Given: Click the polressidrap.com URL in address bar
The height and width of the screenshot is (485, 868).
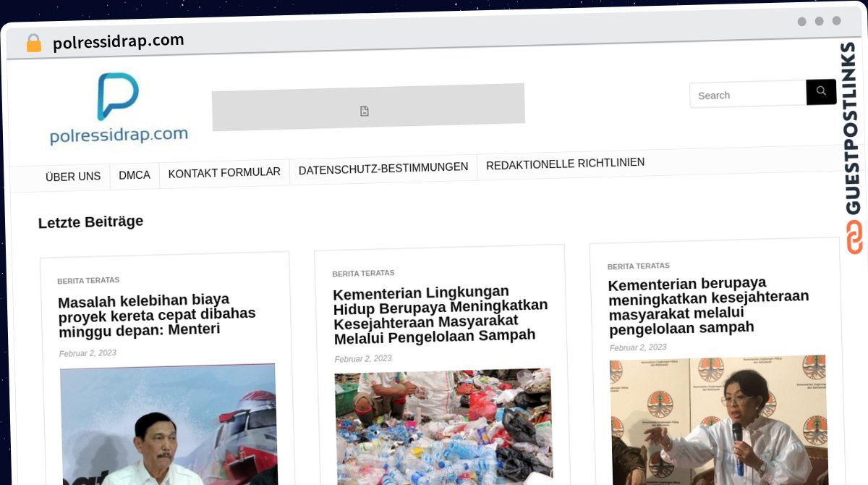Looking at the screenshot, I should [119, 41].
